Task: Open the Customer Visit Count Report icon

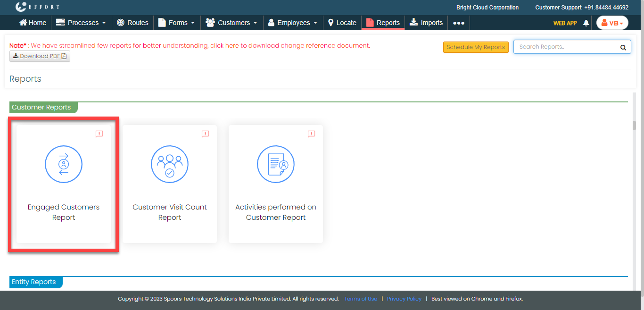Action: coord(170,165)
